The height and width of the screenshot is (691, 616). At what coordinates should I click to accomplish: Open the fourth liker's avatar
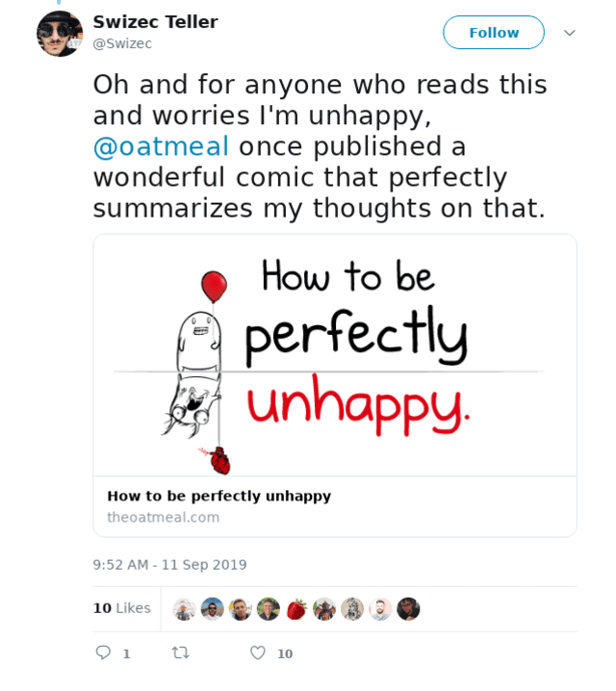click(269, 609)
